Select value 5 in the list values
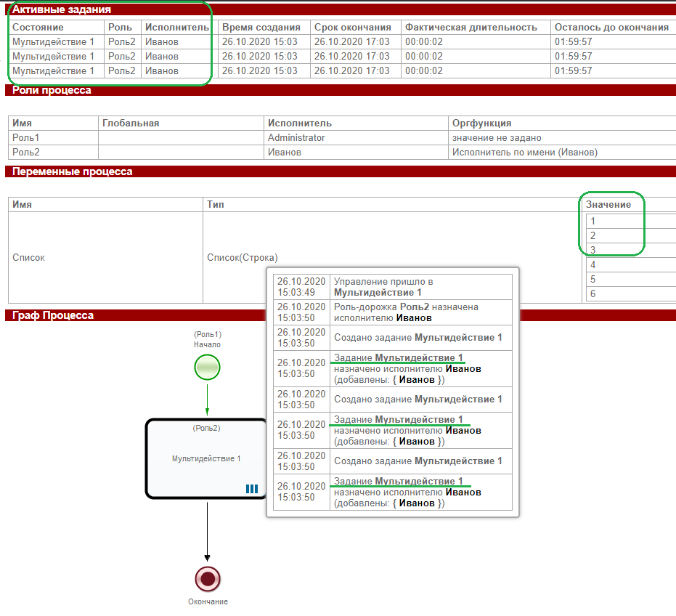This screenshot has height=616, width=676. click(631, 279)
